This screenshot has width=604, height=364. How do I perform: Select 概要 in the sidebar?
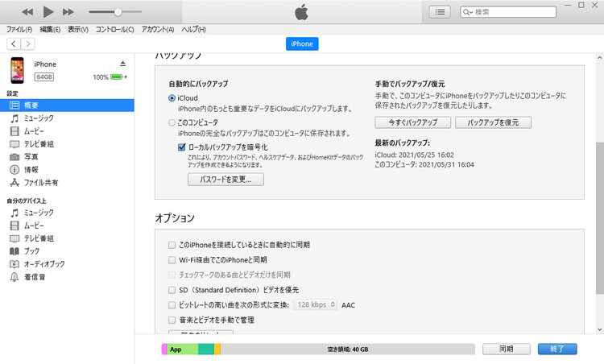pyautogui.click(x=67, y=105)
